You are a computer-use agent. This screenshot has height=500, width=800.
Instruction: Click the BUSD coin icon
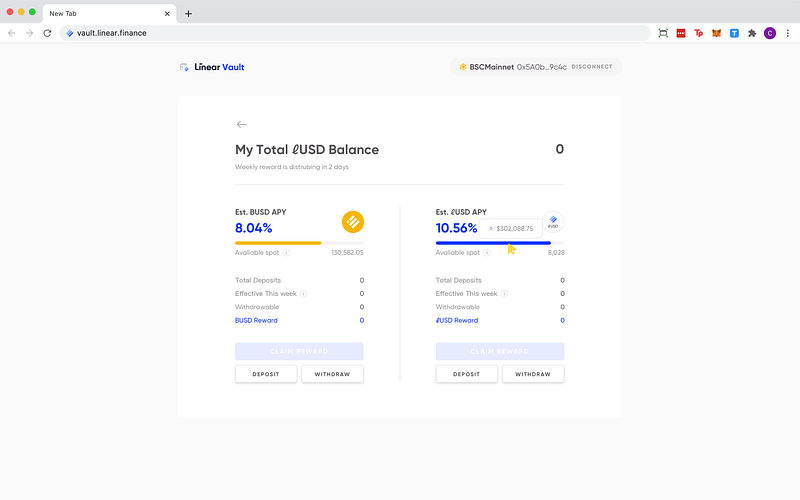click(352, 222)
